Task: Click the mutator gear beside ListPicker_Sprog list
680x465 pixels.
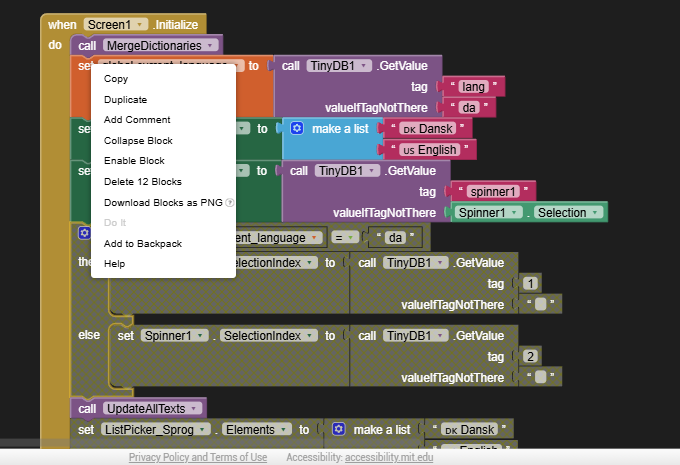Action: (338, 429)
